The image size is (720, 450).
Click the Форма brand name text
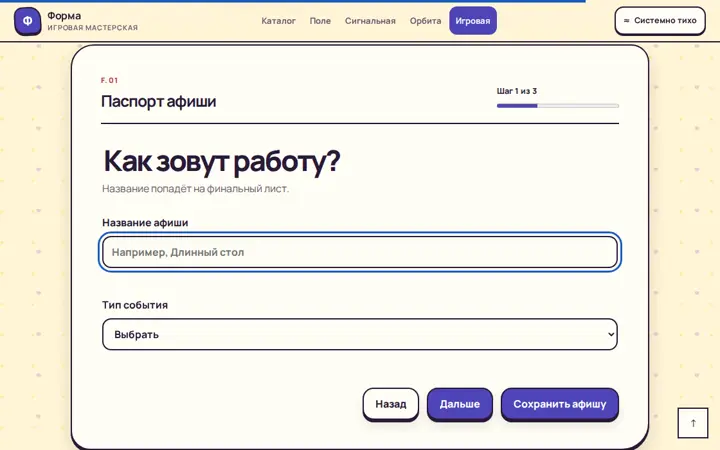(x=64, y=16)
